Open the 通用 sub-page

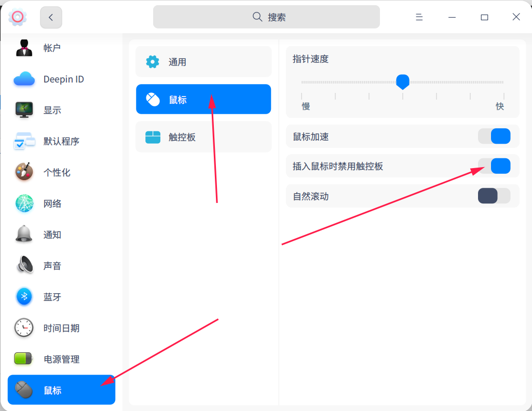pyautogui.click(x=203, y=62)
